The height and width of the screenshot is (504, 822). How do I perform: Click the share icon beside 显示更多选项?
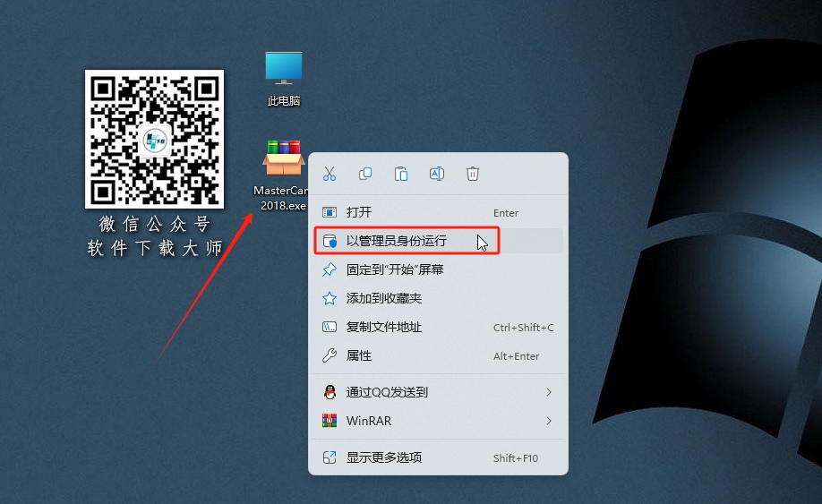click(330, 457)
